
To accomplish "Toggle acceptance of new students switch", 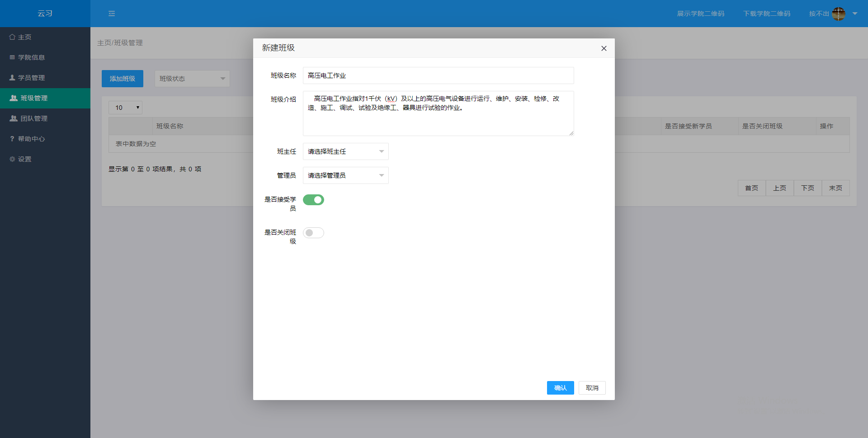I will pyautogui.click(x=313, y=199).
